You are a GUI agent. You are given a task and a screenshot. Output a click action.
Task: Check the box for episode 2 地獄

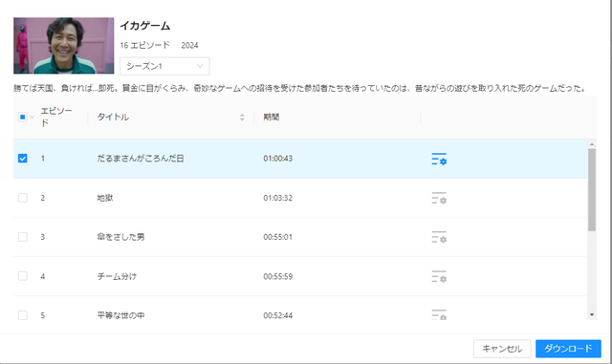click(x=23, y=198)
